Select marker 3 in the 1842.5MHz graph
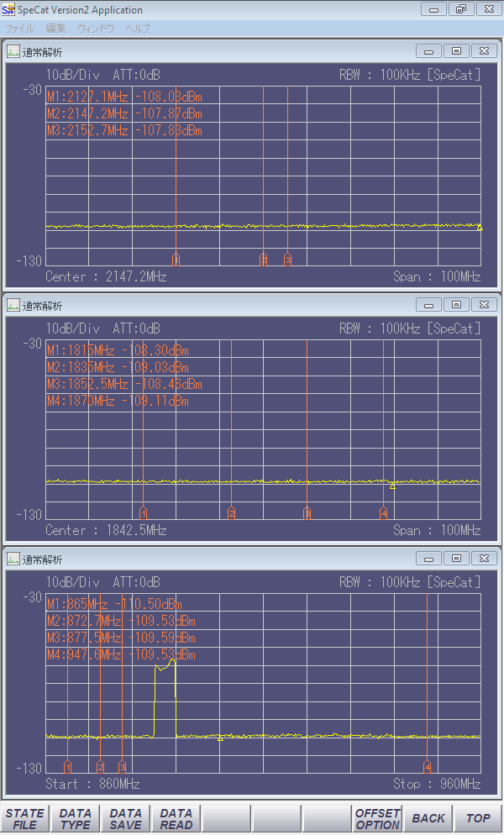 (307, 512)
